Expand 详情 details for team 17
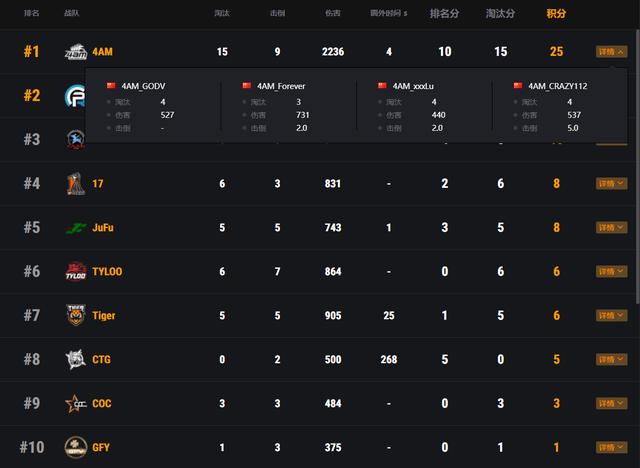This screenshot has height=468, width=640. pos(611,184)
